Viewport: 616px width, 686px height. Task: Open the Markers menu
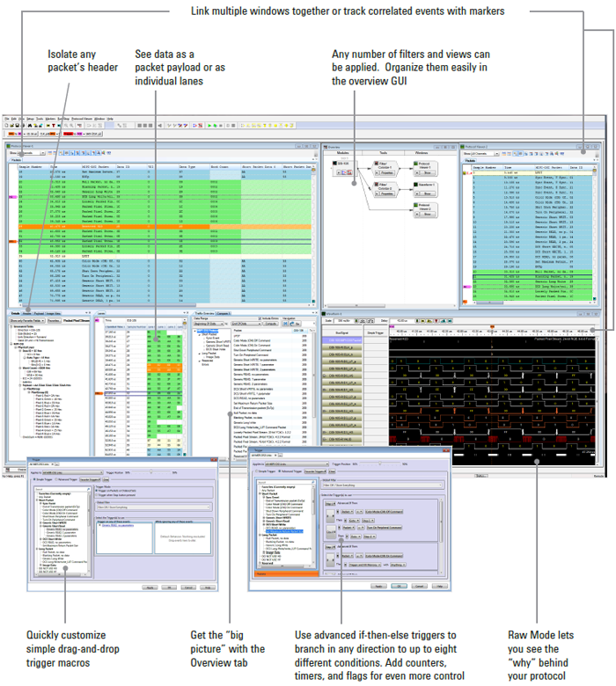51,119
